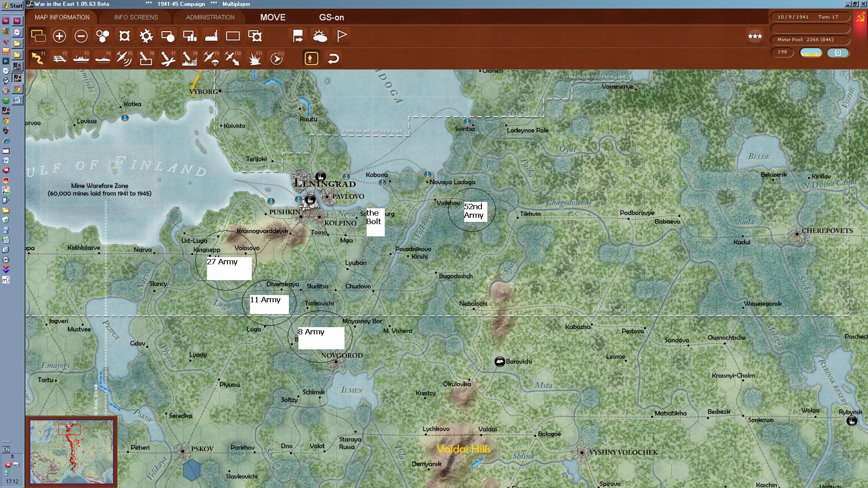Click the flag with arrow icon
868x488 pixels.
[298, 36]
